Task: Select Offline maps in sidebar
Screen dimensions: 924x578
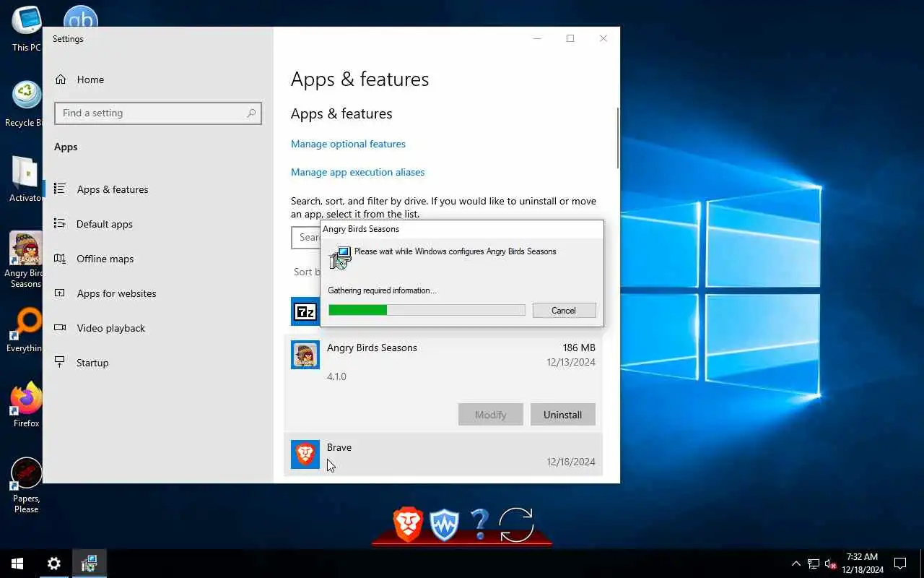Action: pyautogui.click(x=105, y=259)
